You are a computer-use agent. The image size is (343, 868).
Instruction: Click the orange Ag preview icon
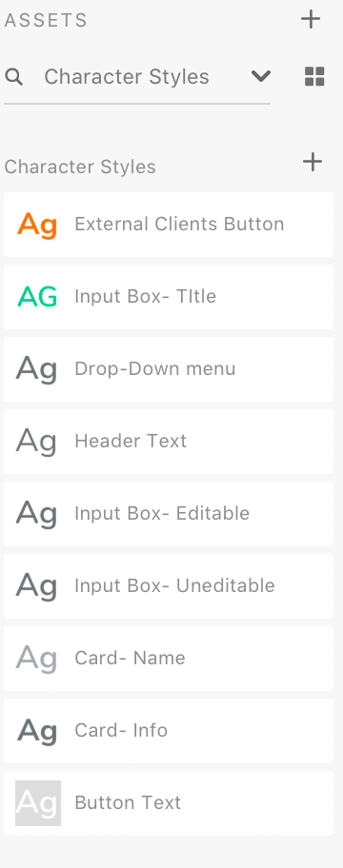(37, 225)
